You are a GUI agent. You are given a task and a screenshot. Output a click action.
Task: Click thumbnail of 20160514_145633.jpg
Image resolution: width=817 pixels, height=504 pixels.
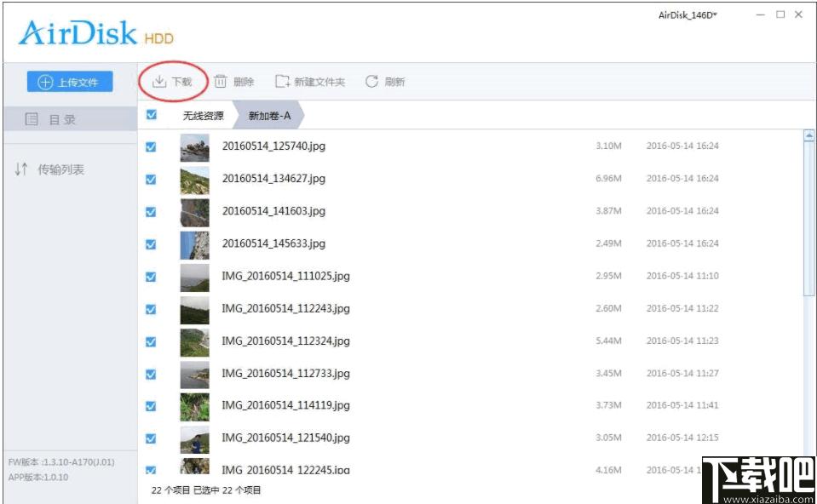pyautogui.click(x=195, y=245)
